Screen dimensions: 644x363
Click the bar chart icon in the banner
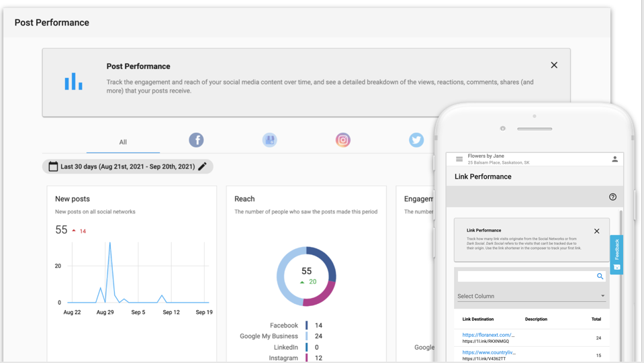click(73, 81)
